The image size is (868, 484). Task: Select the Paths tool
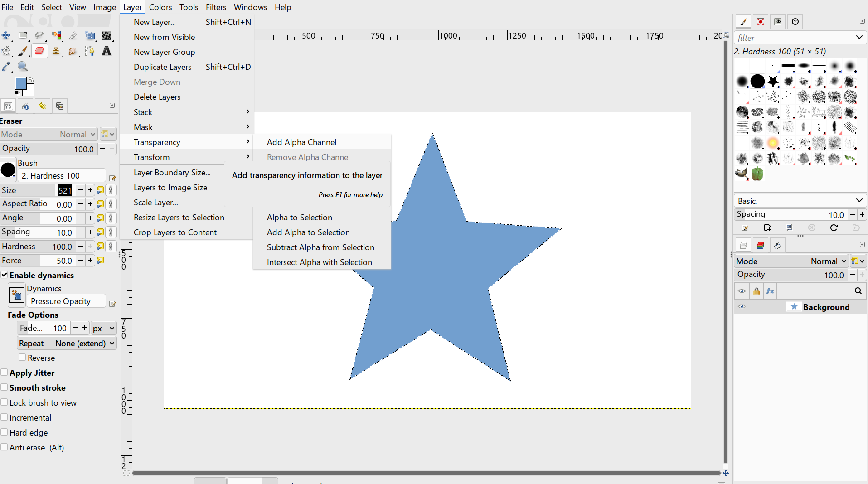coord(89,51)
